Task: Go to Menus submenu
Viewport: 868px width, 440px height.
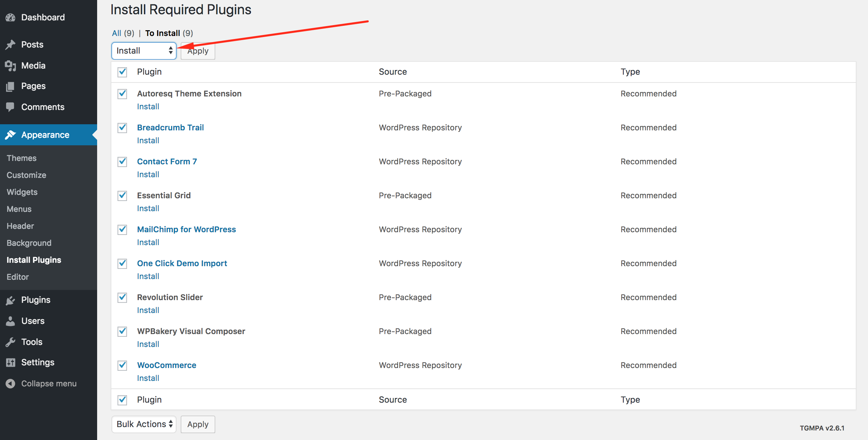Action: click(x=19, y=209)
